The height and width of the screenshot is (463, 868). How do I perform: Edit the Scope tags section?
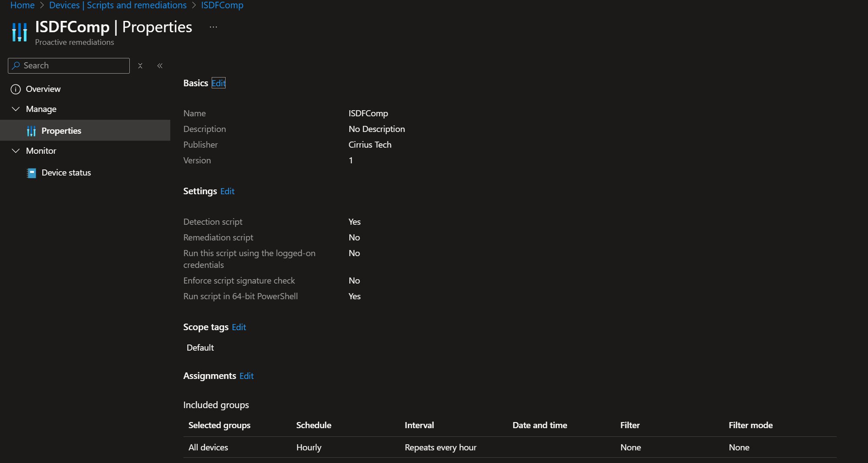pos(239,327)
